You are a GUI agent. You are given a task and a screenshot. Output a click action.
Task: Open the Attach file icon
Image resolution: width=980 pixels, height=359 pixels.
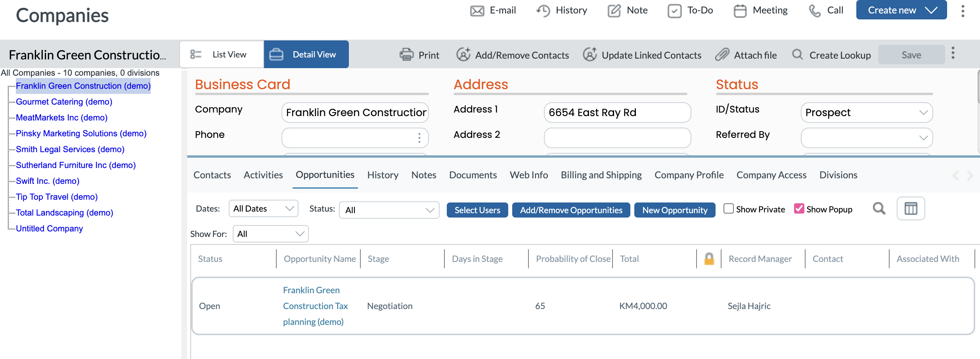[x=722, y=55]
